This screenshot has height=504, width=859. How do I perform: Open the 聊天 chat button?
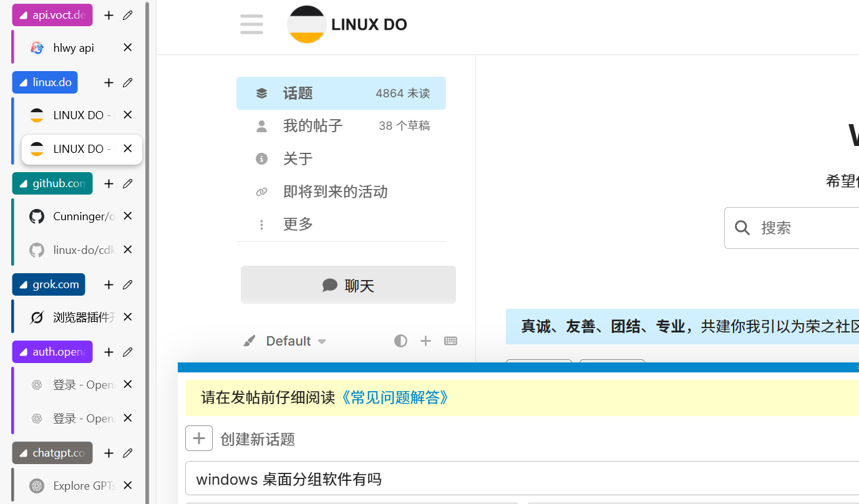348,285
